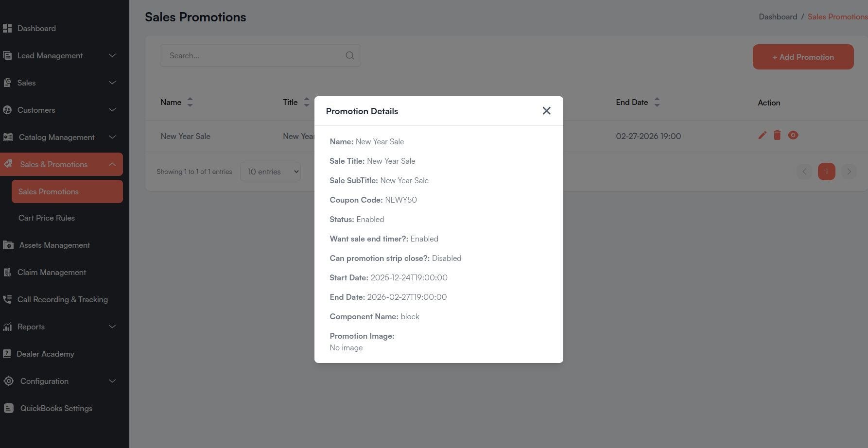Image resolution: width=868 pixels, height=448 pixels.
Task: View New Year Sale with the eye icon
Action: click(793, 135)
